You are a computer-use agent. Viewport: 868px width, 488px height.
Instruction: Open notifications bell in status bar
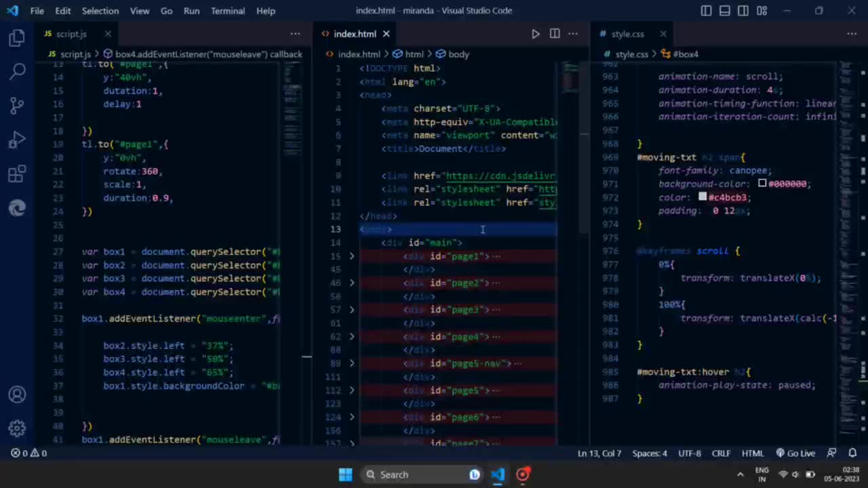coord(852,453)
